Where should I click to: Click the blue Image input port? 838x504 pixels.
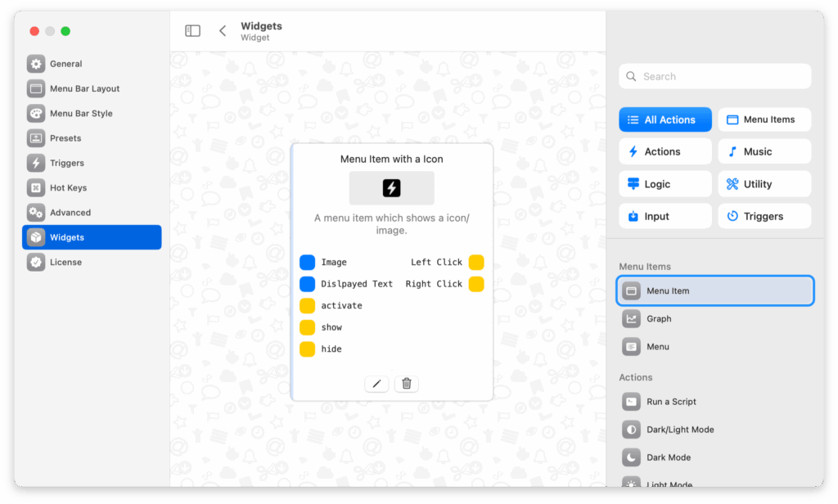coord(307,263)
